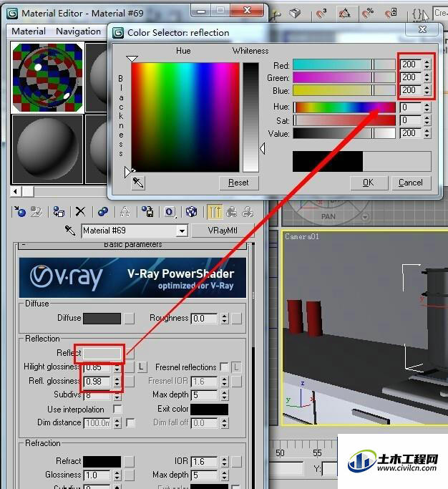Assign Material to Selection icon
This screenshot has width=448, height=489.
click(59, 212)
